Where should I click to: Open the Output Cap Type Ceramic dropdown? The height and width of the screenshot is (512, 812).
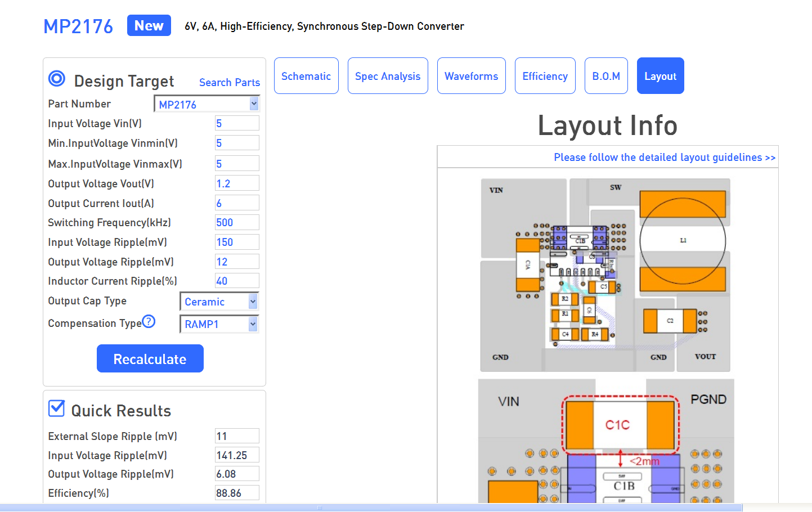(x=219, y=302)
